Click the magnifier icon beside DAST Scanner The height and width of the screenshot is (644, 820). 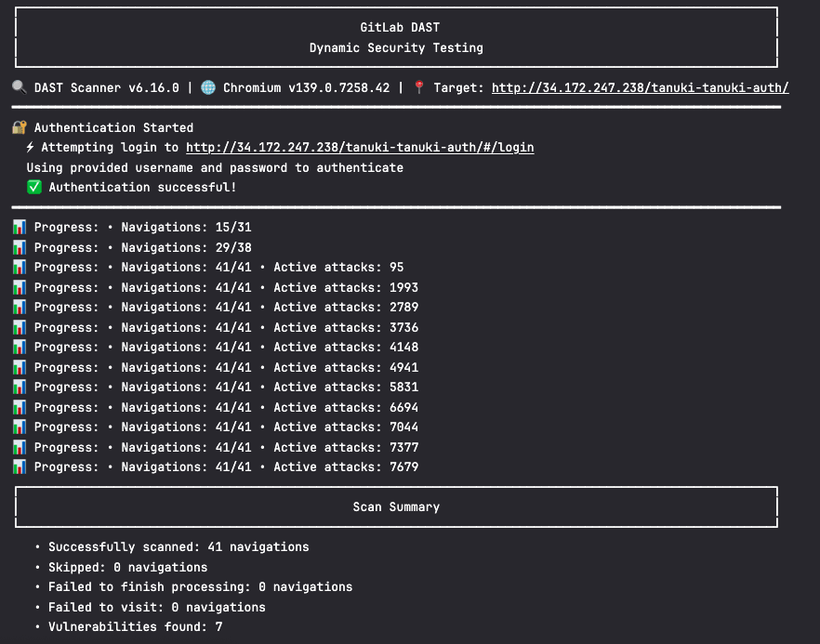(x=20, y=87)
